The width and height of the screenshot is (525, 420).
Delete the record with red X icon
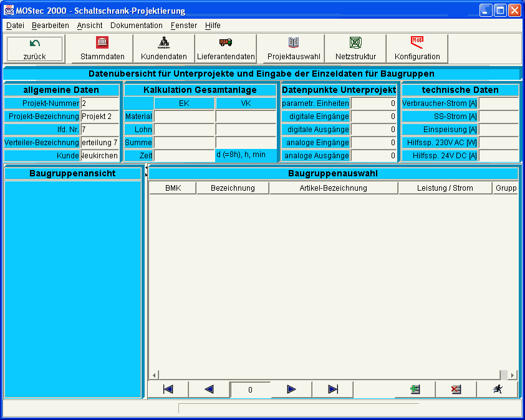[456, 389]
